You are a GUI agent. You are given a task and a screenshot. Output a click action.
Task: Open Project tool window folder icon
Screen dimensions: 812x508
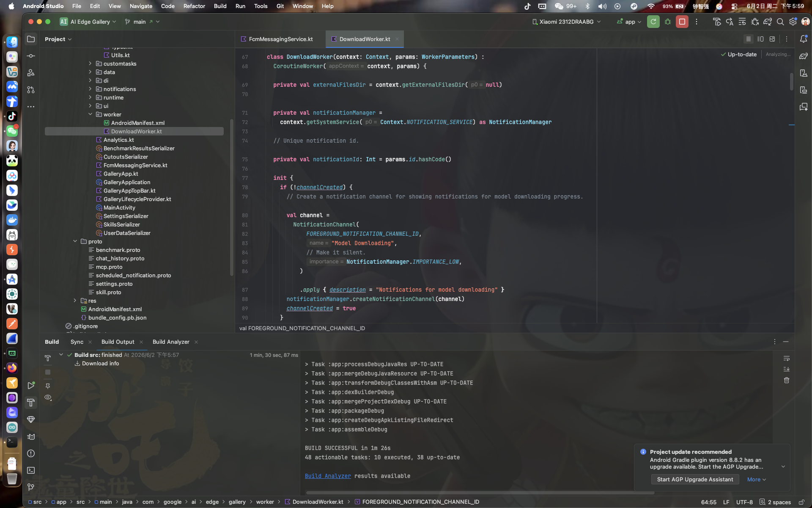coord(31,39)
